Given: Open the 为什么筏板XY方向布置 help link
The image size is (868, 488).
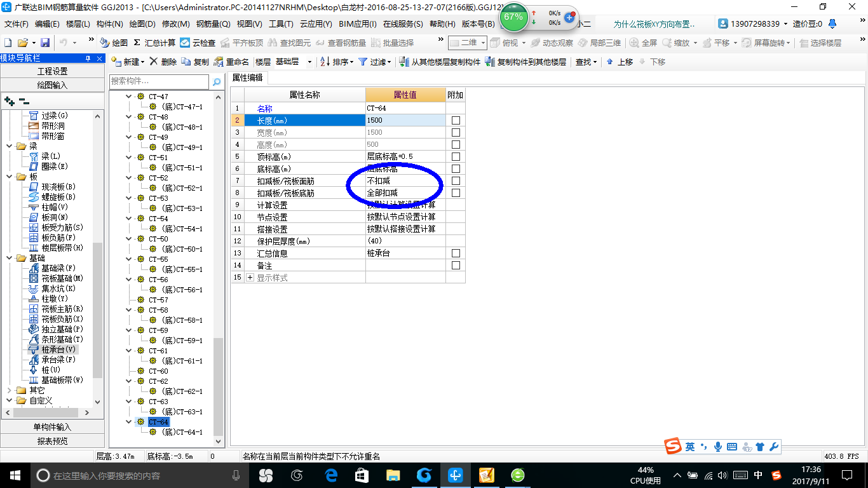Looking at the screenshot, I should point(654,24).
